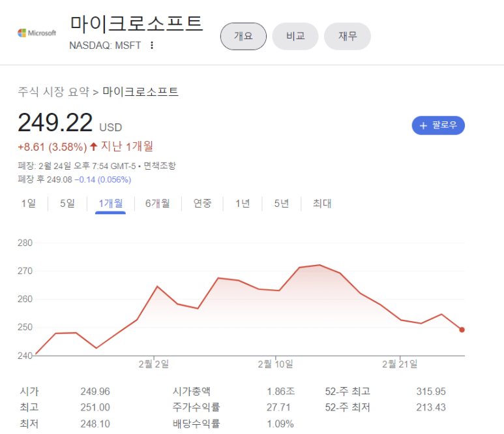The image size is (504, 434).
Task: Click the 52-주 최고 label
Action: click(348, 392)
